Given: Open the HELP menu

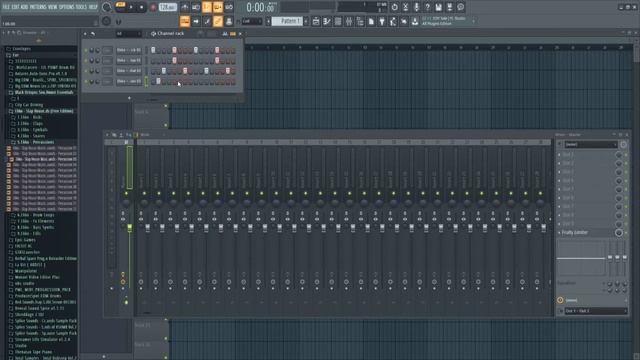Looking at the screenshot, I should click(93, 7).
